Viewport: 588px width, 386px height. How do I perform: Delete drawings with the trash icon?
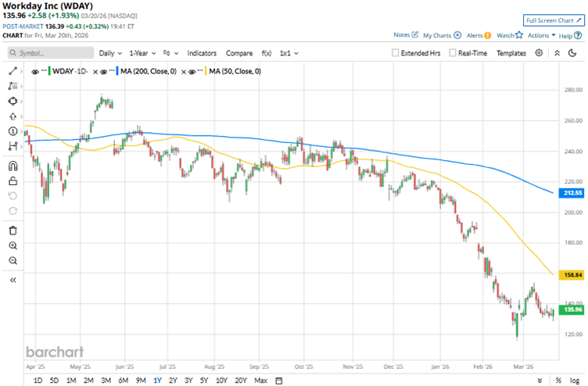click(x=13, y=230)
